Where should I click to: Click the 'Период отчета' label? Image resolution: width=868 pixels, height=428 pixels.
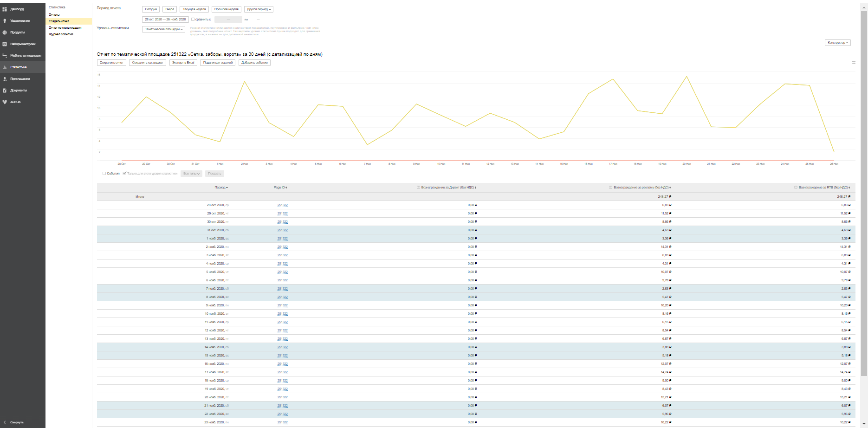tap(109, 8)
